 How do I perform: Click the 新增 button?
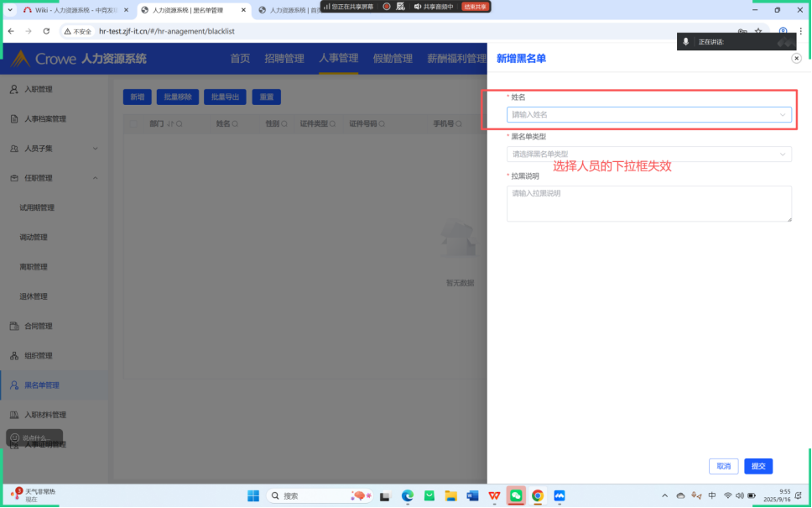pyautogui.click(x=138, y=97)
